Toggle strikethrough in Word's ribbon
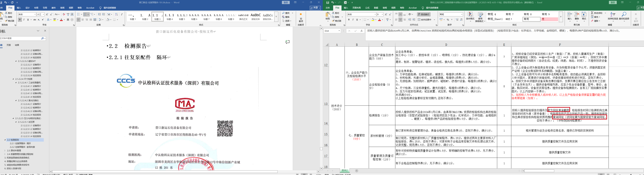This screenshot has width=644, height=175. [x=35, y=19]
